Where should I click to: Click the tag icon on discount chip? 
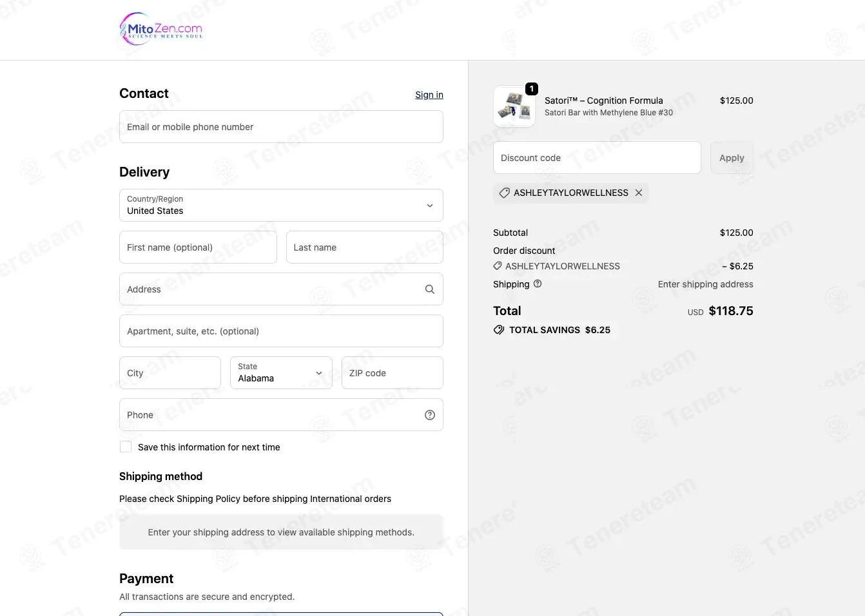pyautogui.click(x=505, y=193)
